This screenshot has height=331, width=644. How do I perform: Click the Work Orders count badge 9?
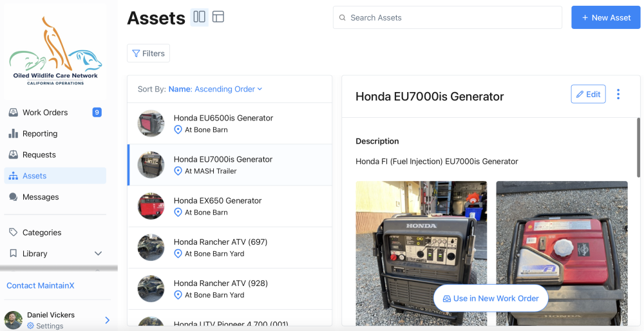point(97,112)
